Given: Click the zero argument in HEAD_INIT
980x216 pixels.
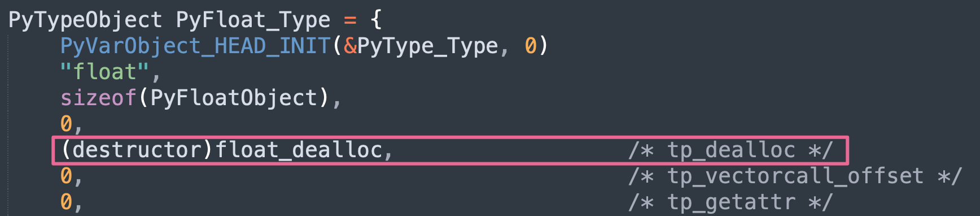Looking at the screenshot, I should pyautogui.click(x=531, y=46).
